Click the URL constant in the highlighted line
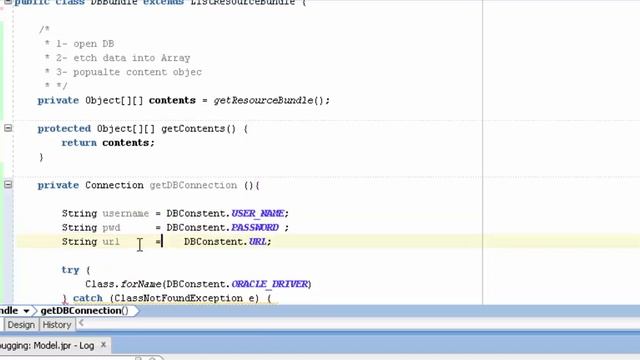 [x=257, y=242]
